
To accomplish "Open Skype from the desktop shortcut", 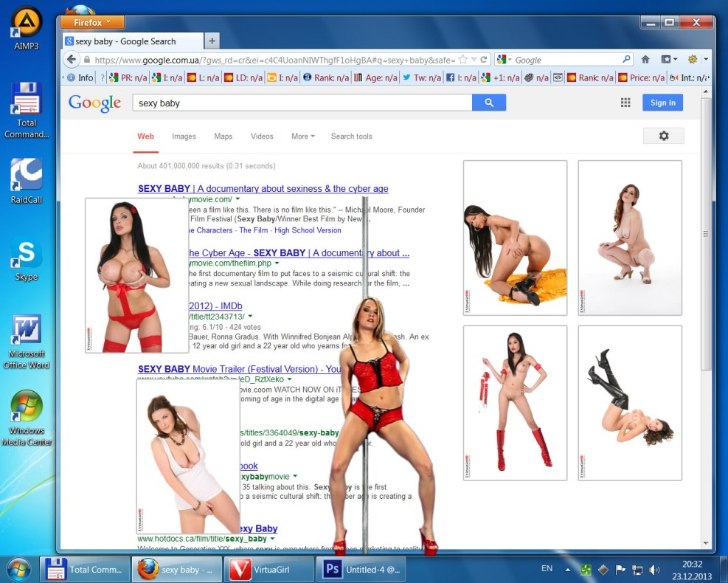I will (x=27, y=260).
